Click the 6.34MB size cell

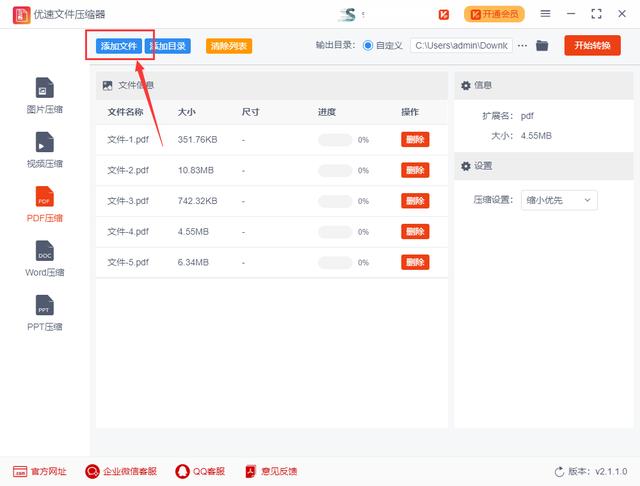[x=193, y=262]
